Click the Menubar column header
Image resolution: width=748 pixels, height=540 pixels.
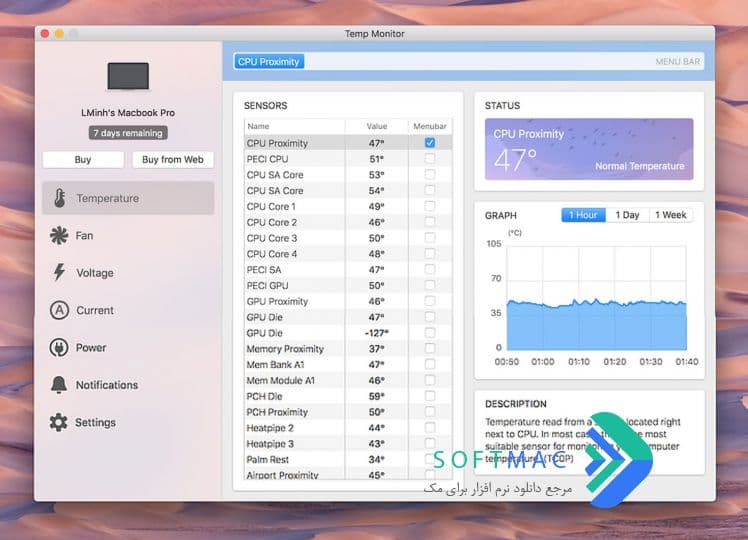[430, 126]
